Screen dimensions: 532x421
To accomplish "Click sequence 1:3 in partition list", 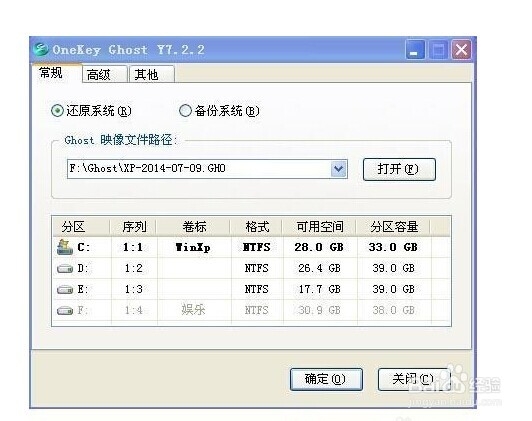I will pyautogui.click(x=133, y=289).
